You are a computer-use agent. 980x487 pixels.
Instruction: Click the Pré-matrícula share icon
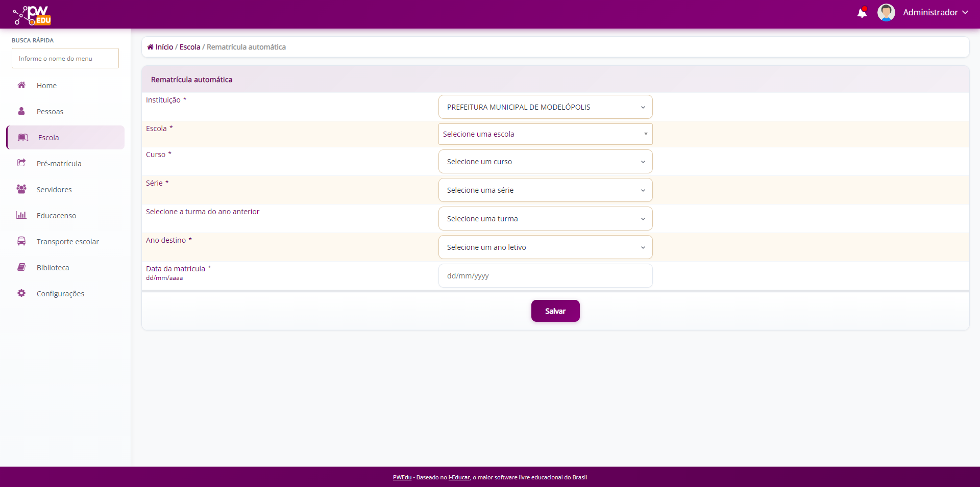click(21, 163)
